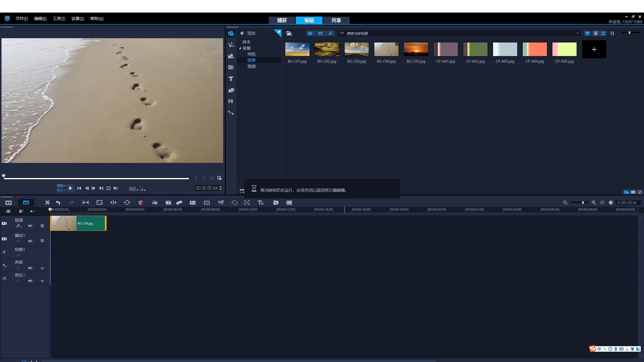
Task: Toggle repeat playback in preview
Action: tap(108, 188)
